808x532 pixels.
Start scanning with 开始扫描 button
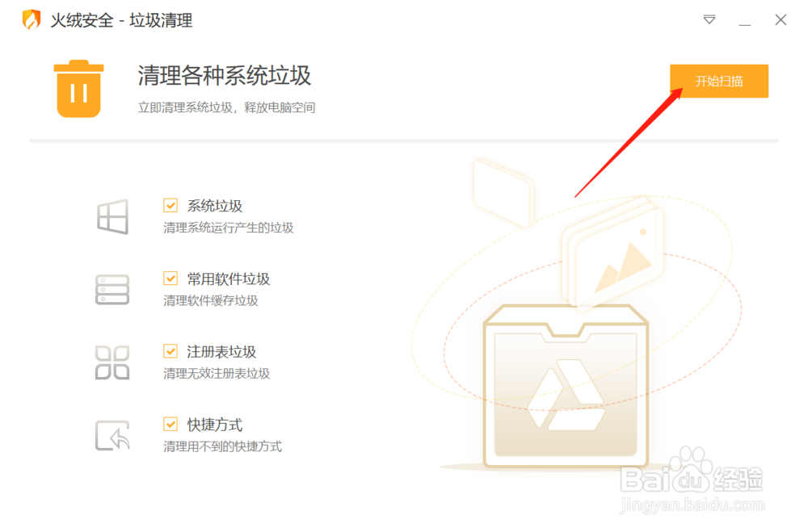click(719, 81)
